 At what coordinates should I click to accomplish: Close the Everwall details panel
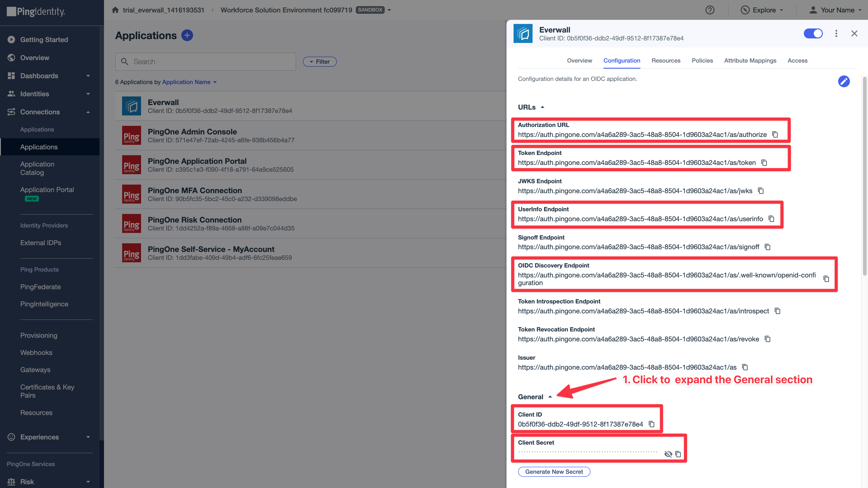click(854, 33)
